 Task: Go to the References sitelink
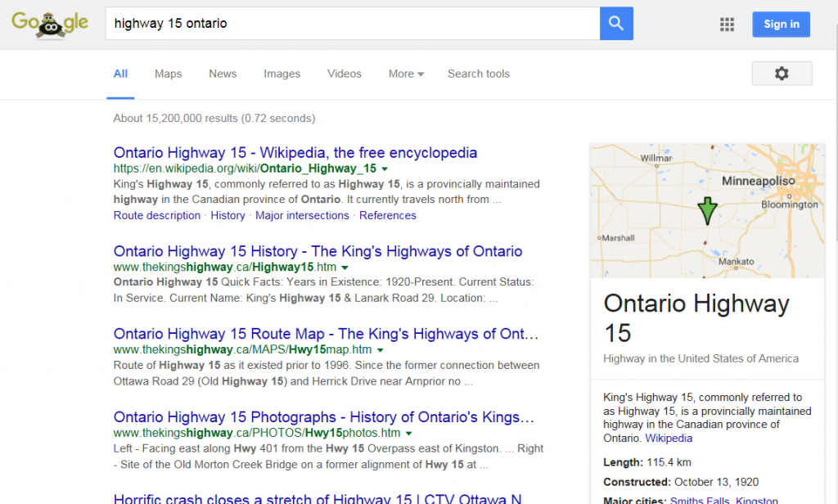[387, 215]
